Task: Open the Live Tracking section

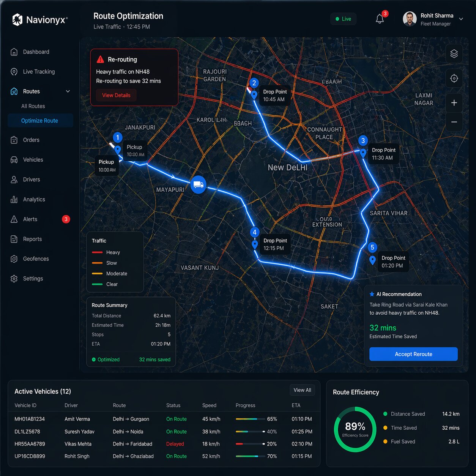Action: tap(38, 71)
